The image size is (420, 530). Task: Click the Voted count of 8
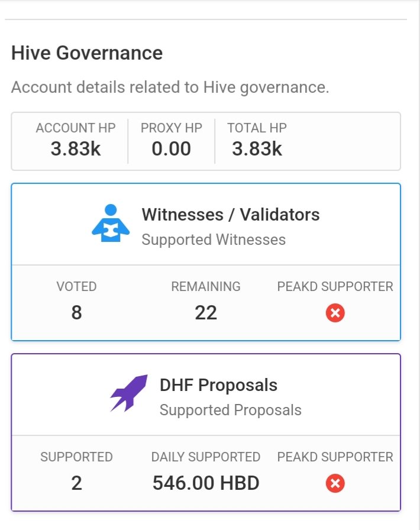pyautogui.click(x=76, y=312)
